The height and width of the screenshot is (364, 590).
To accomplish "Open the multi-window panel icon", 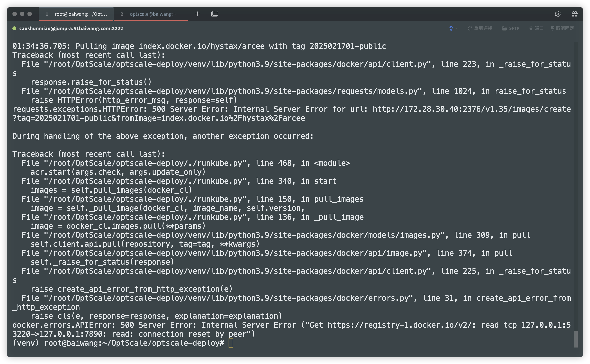I will point(214,14).
